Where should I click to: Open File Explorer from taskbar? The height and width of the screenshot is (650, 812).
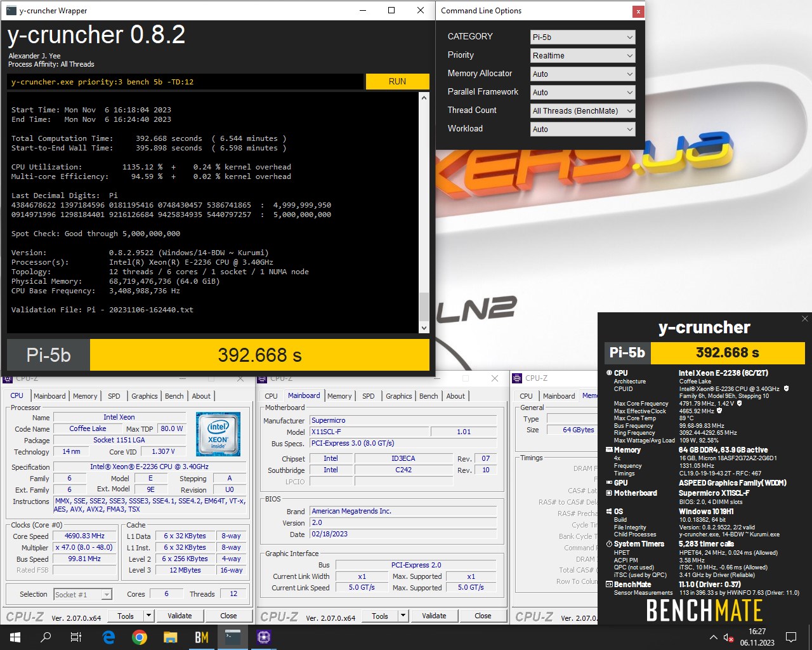point(170,637)
